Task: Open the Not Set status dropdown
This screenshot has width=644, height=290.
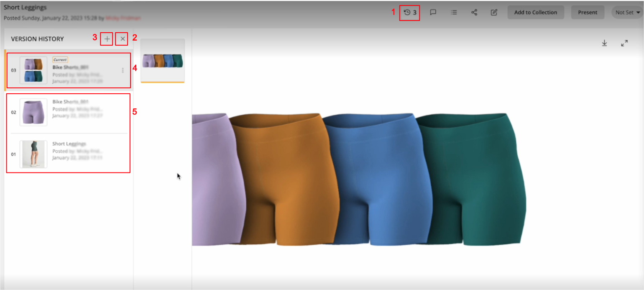Action: [628, 13]
